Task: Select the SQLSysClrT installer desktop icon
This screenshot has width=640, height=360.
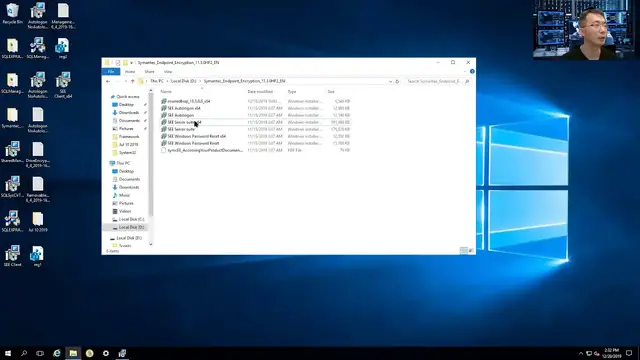Action: pos(12,187)
